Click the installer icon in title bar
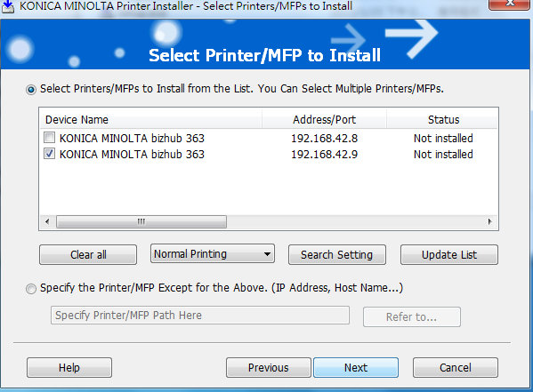Image resolution: width=533 pixels, height=392 pixels. coord(7,6)
